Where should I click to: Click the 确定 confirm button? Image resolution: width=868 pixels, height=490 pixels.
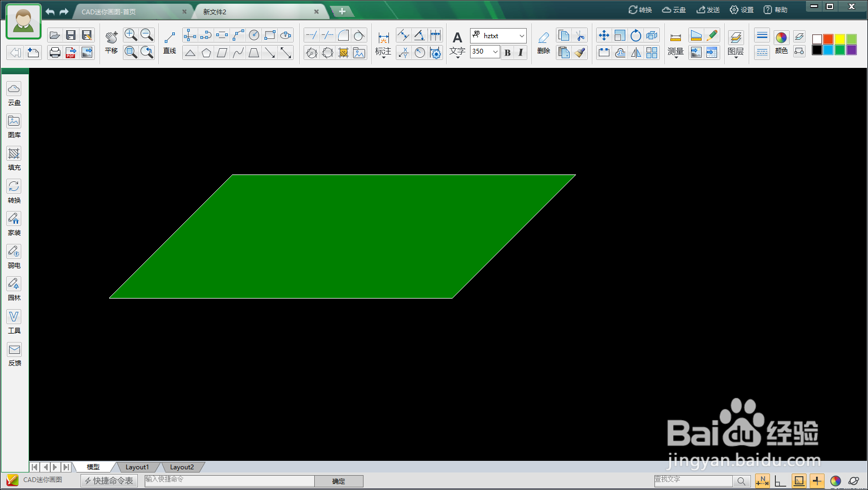coord(339,481)
